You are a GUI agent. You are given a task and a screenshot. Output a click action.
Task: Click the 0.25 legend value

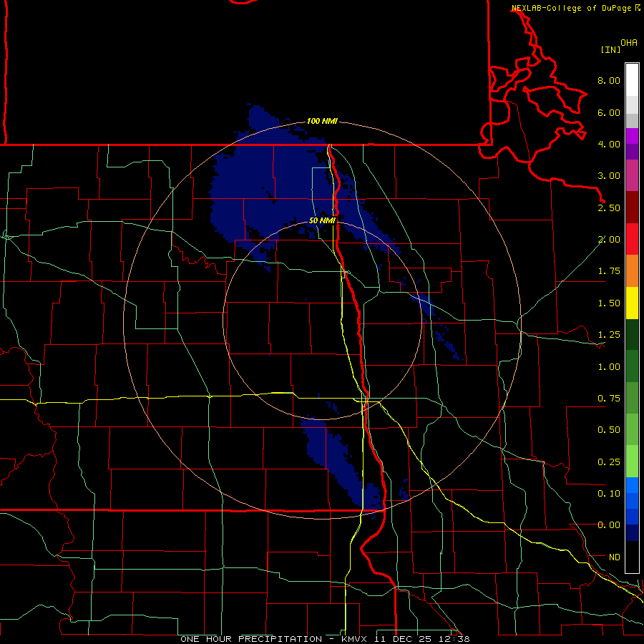(609, 462)
